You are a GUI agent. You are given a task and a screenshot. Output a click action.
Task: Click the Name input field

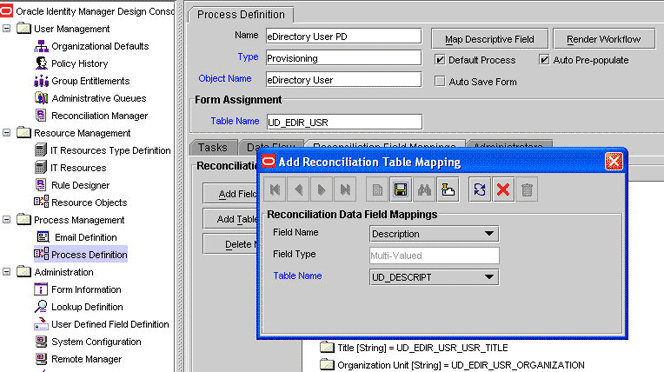pyautogui.click(x=344, y=36)
